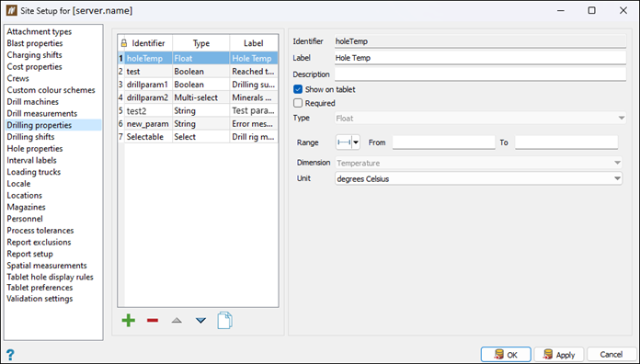Open Tablet preferences section
The width and height of the screenshot is (640, 364).
pos(40,288)
